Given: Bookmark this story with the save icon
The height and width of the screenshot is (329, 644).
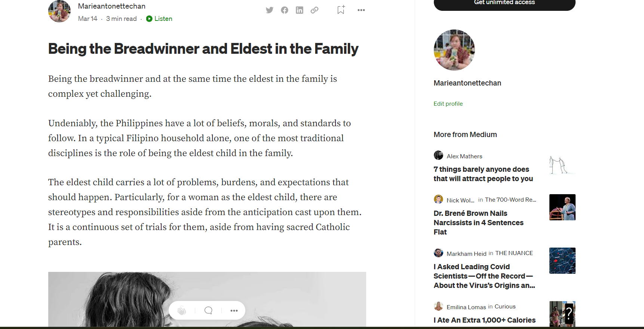Looking at the screenshot, I should click(x=341, y=10).
